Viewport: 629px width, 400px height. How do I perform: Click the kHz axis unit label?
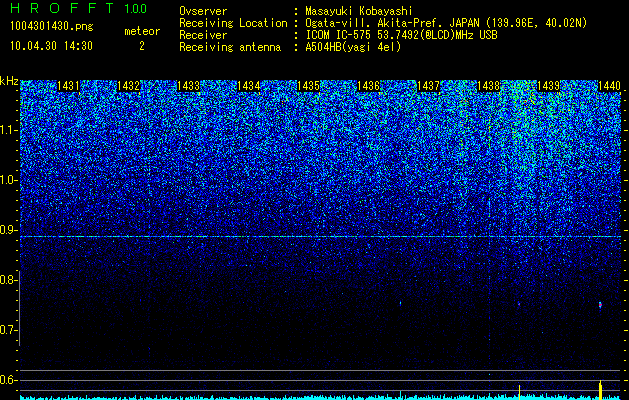point(9,81)
